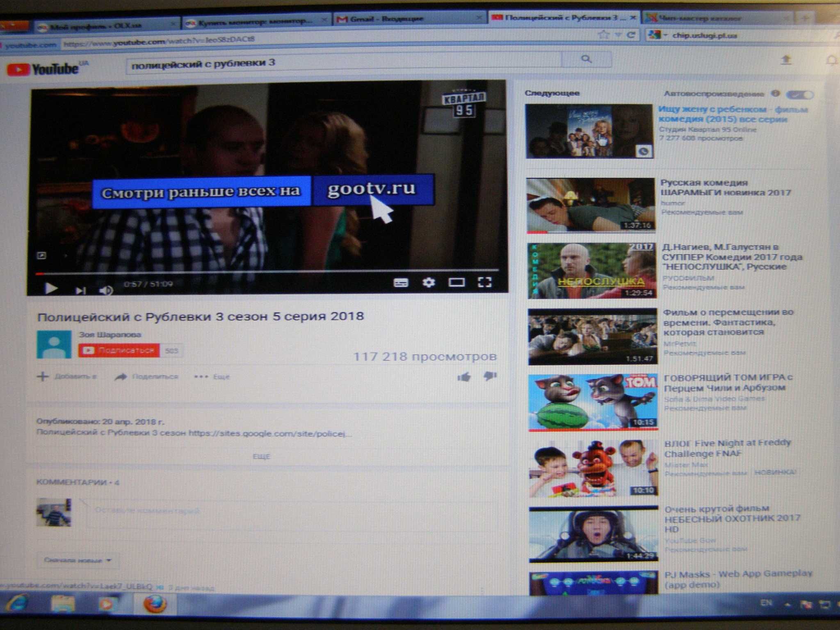Close the Полицейский с Рублевки tab
The image size is (840, 630).
pos(633,18)
